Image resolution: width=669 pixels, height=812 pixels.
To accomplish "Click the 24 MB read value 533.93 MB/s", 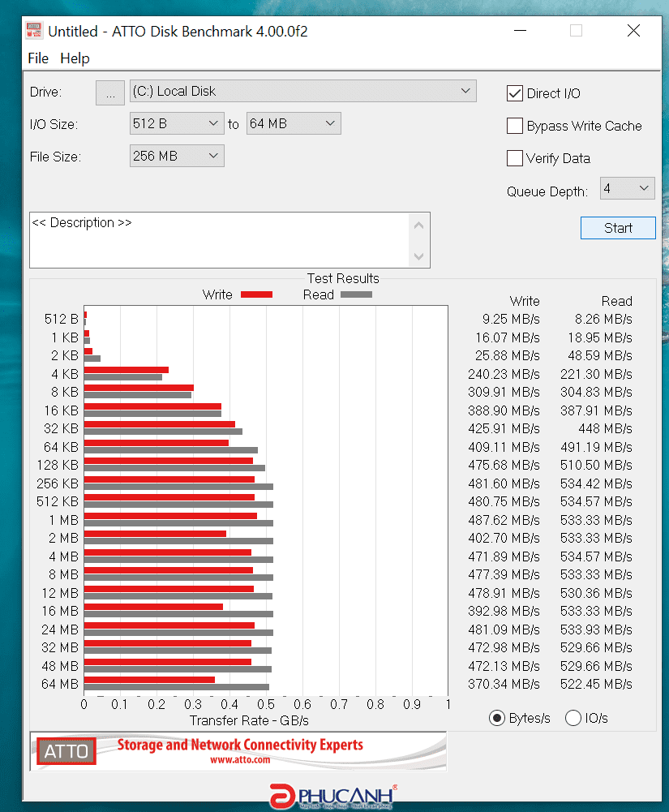I will pos(596,629).
